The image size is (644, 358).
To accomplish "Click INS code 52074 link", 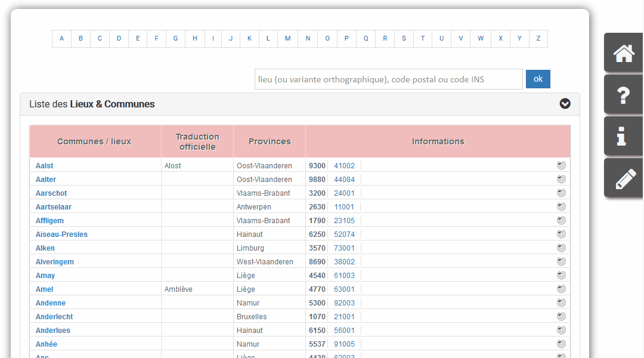I will (344, 234).
